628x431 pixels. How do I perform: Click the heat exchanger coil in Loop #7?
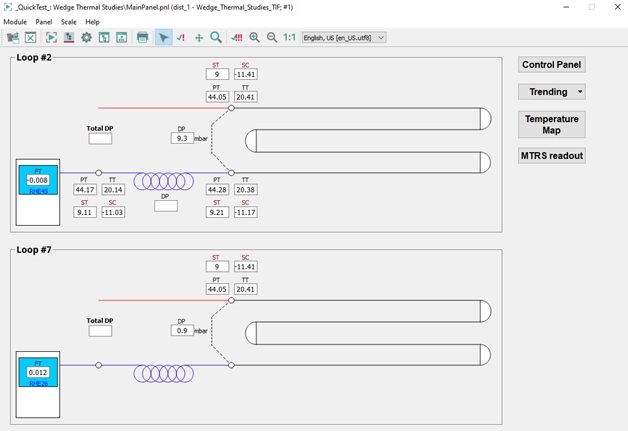163,373
